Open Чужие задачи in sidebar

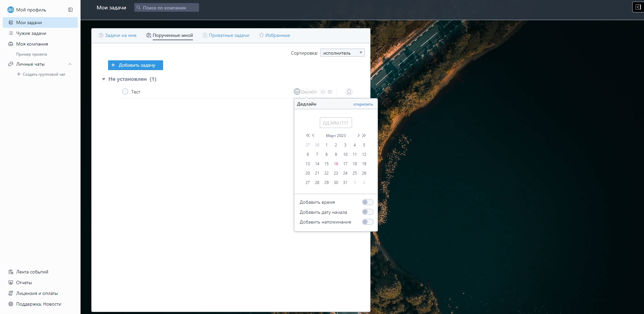(31, 33)
